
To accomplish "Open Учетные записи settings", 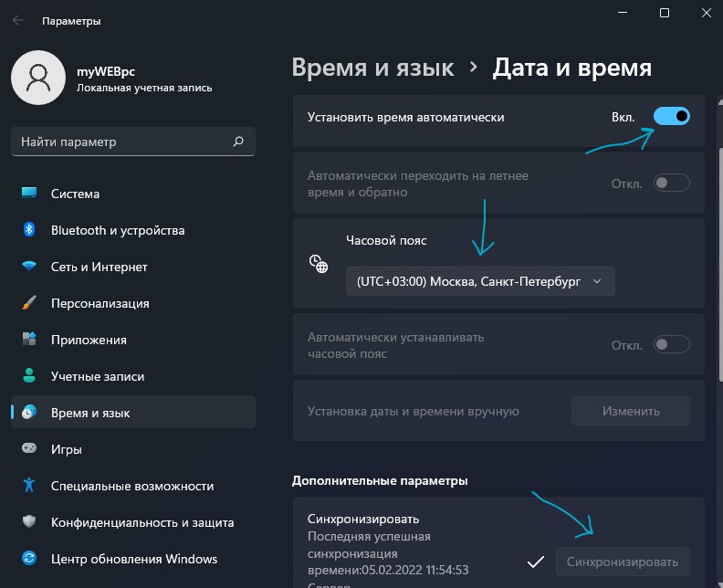I will [133, 376].
